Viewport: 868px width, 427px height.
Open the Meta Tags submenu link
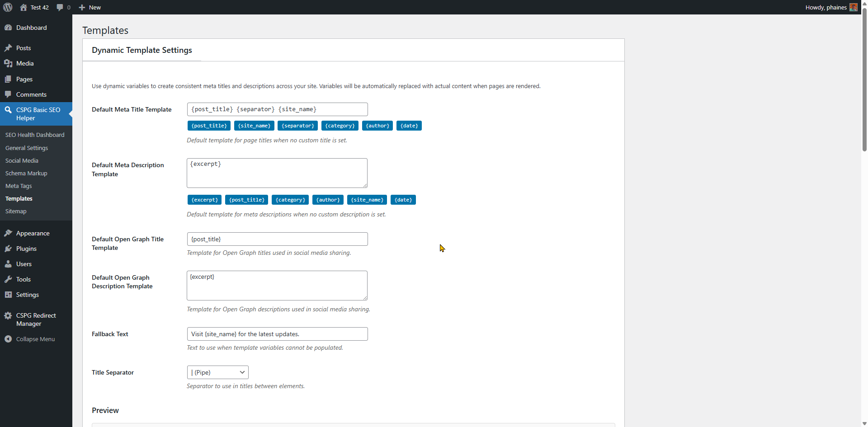tap(18, 186)
